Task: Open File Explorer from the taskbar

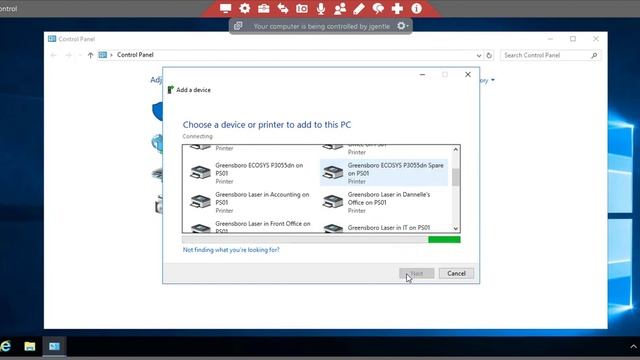Action: click(29, 346)
